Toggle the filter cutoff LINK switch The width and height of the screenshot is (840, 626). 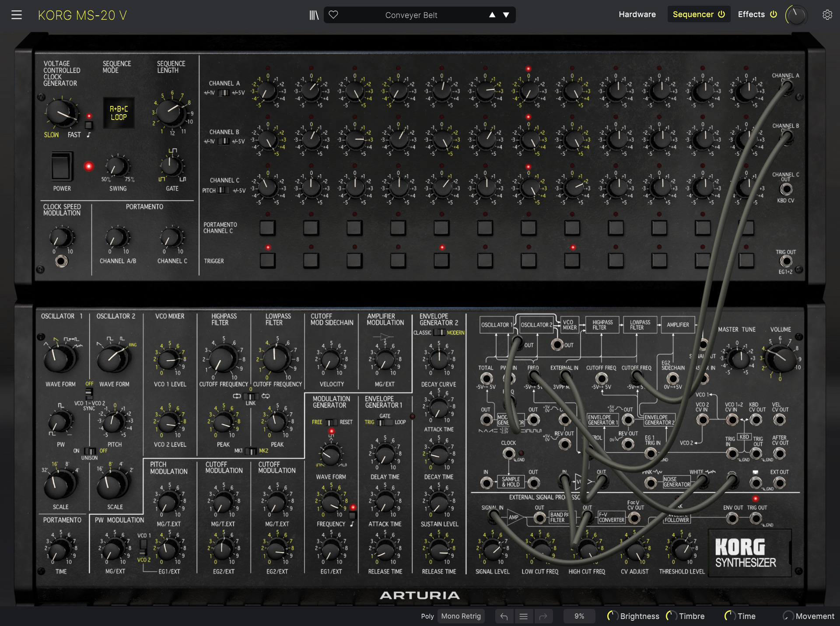click(251, 396)
